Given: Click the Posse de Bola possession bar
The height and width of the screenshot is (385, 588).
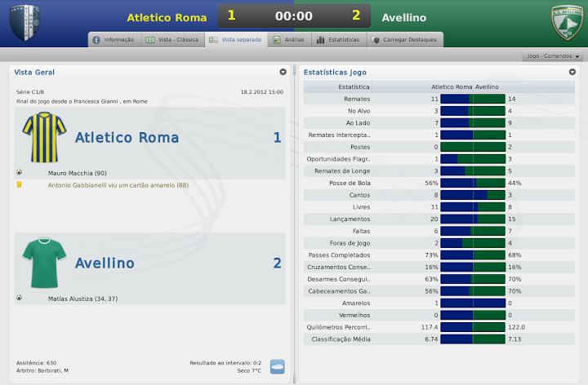Looking at the screenshot, I should tap(473, 184).
